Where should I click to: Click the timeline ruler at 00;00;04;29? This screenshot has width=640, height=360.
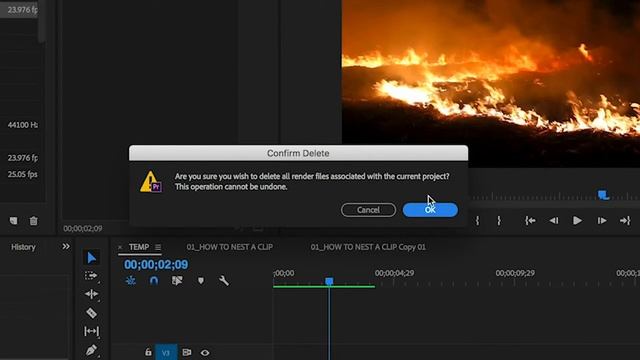(x=394, y=273)
